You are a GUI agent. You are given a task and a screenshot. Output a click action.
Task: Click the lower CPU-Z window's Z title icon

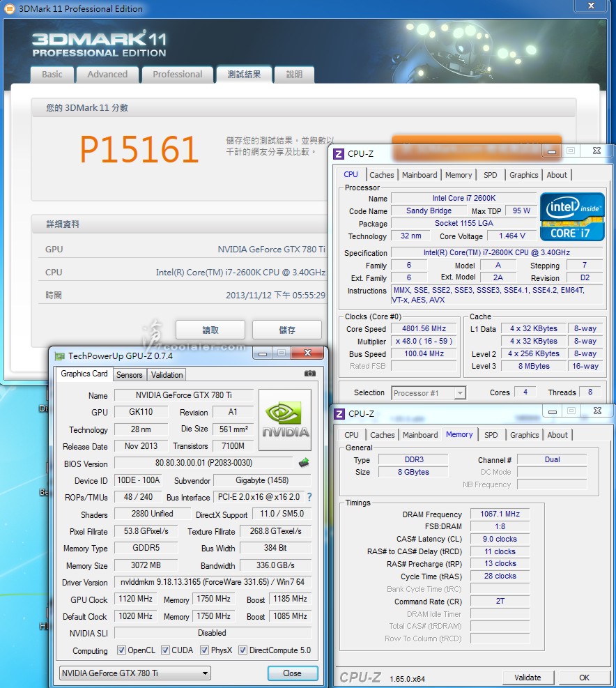[339, 414]
